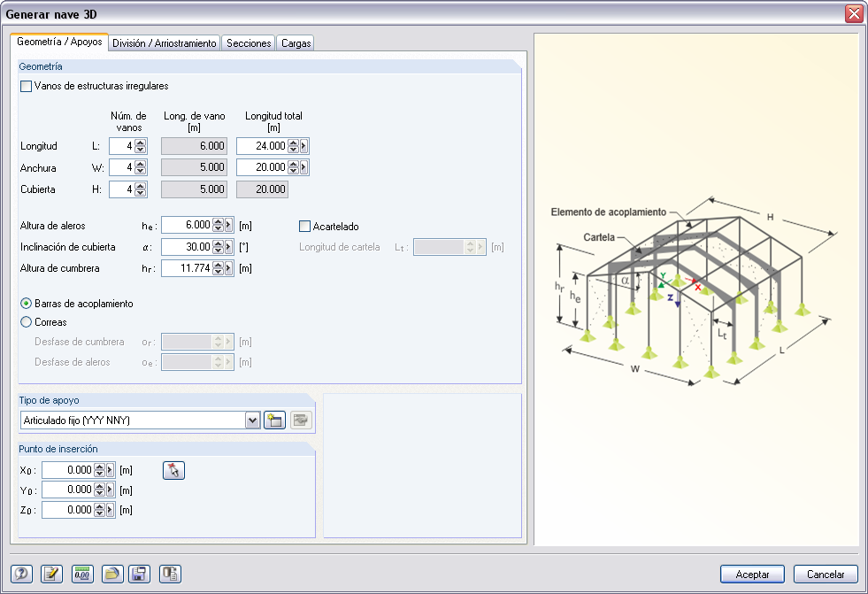Viewport: 868px width, 594px height.
Task: Switch to the División / Arriostramiento tab
Action: click(x=165, y=43)
